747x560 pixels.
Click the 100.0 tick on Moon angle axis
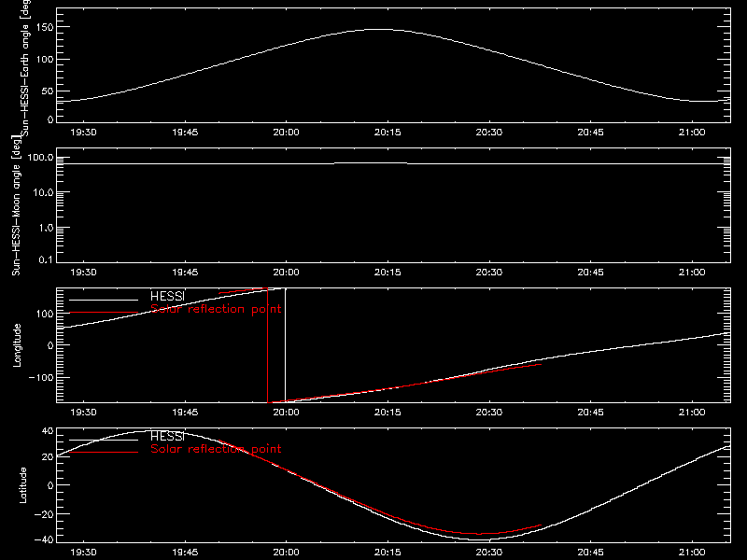pos(40,158)
